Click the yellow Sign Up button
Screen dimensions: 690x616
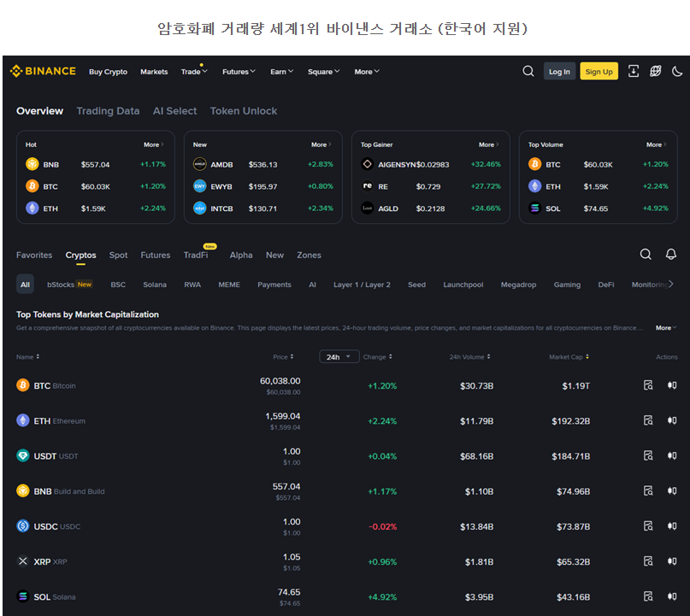tap(599, 71)
